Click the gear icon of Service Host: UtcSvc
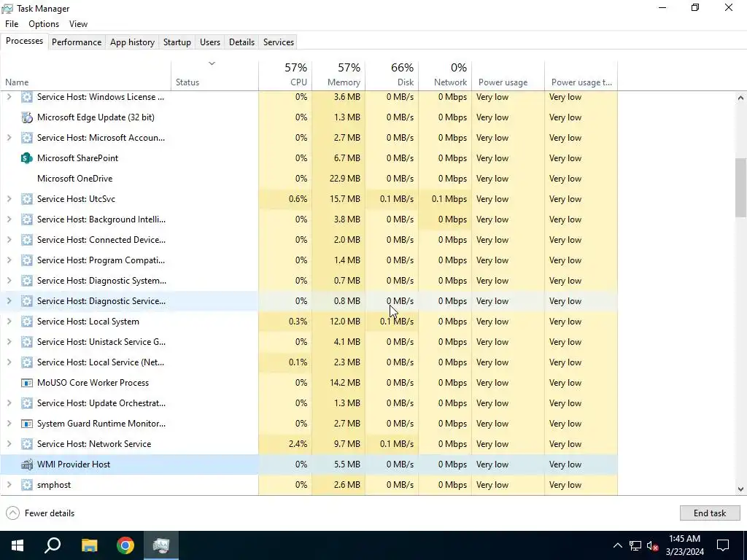 27,199
